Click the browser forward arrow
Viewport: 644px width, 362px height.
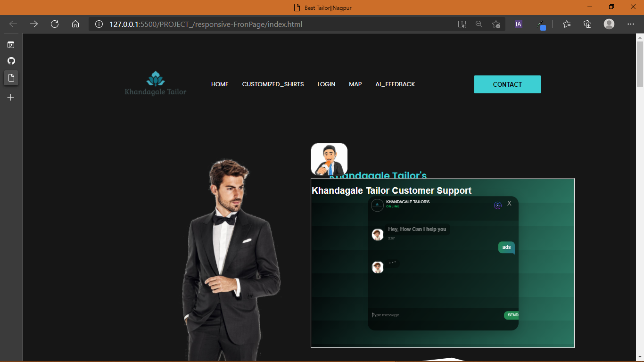pos(34,24)
